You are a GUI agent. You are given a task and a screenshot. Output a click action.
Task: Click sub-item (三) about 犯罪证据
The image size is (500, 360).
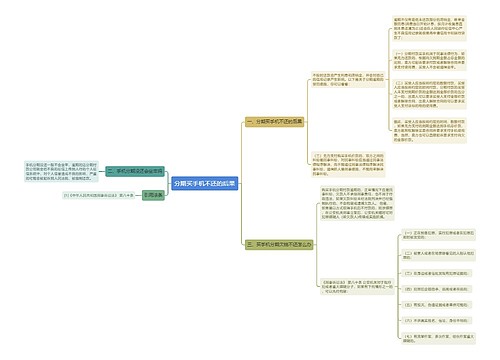(x=437, y=273)
